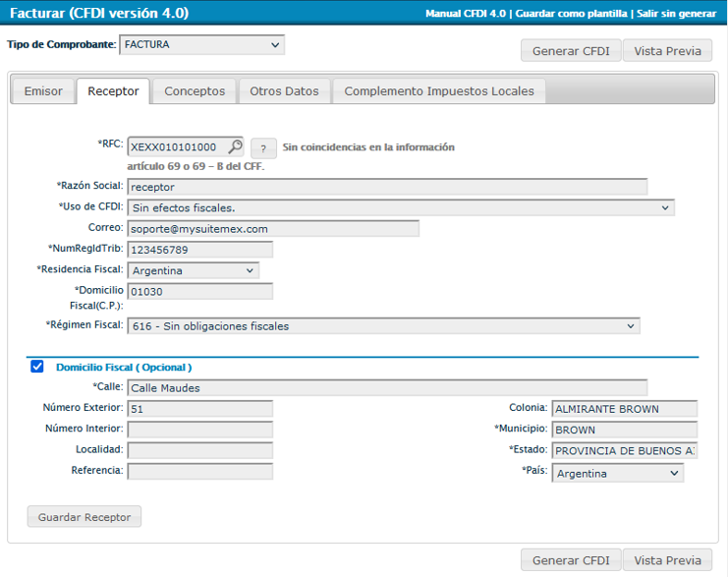Uncheck the Domicilio Fiscal (Opcional) checkbox

(x=37, y=367)
